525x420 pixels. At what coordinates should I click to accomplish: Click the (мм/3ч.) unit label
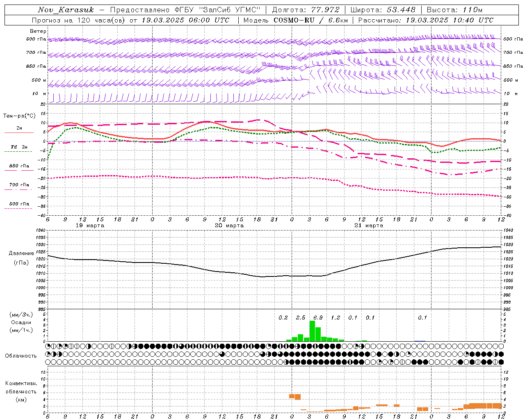[x=21, y=315]
